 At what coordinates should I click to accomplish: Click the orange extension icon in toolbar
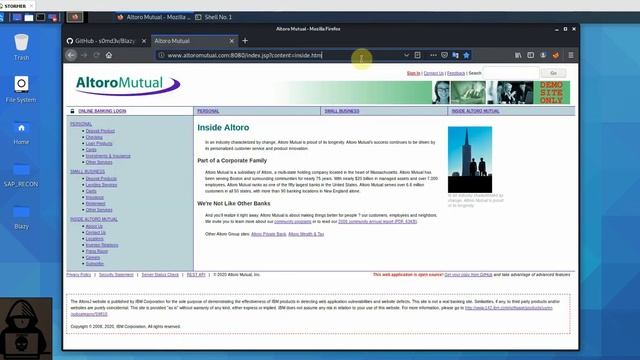556,55
